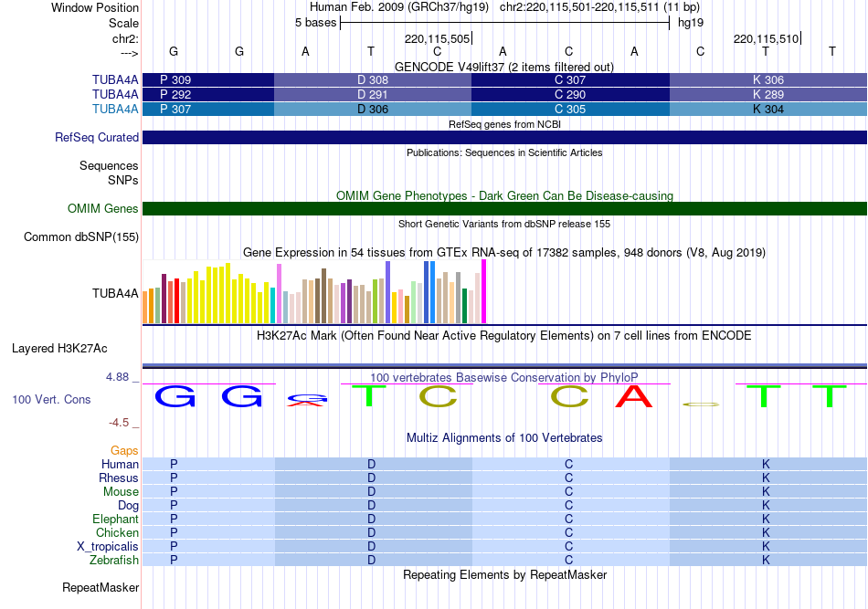Screen dimensions: 868x609
Task: Open the RefSeq genes from NCBI track title
Action: tap(504, 124)
